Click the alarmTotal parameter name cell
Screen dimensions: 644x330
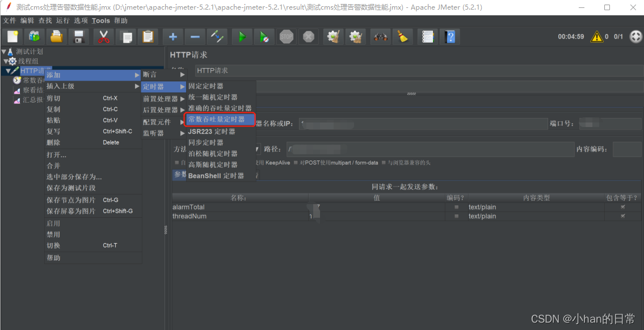point(240,208)
